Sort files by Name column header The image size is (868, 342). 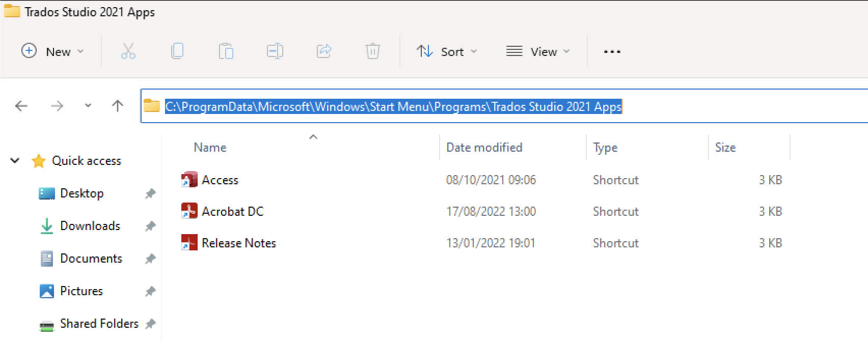click(x=210, y=148)
